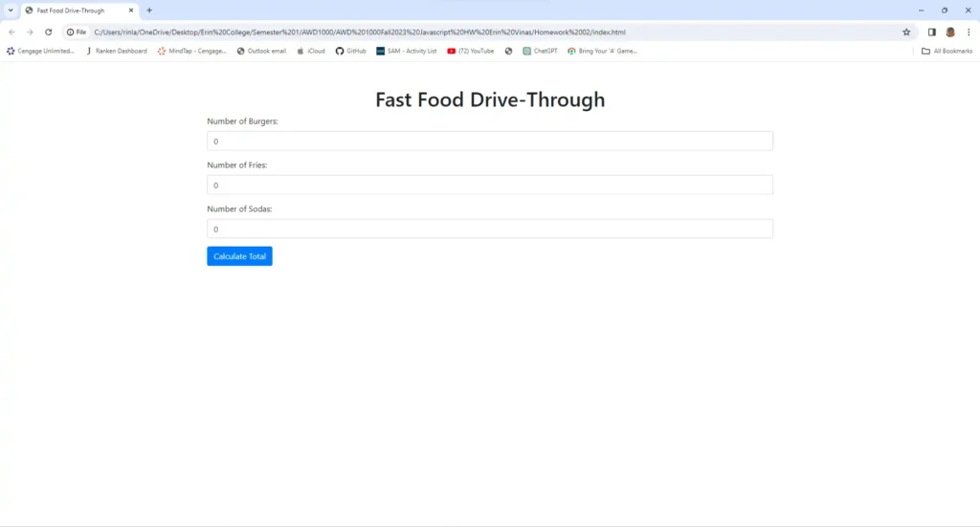
Task: Open Bring Your 'A' Game bookmark
Action: pos(603,52)
